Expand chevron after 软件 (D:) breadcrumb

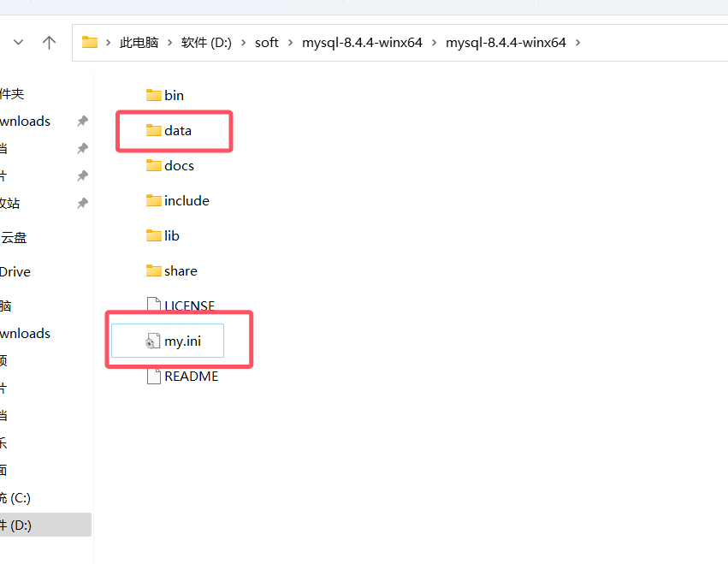[243, 43]
